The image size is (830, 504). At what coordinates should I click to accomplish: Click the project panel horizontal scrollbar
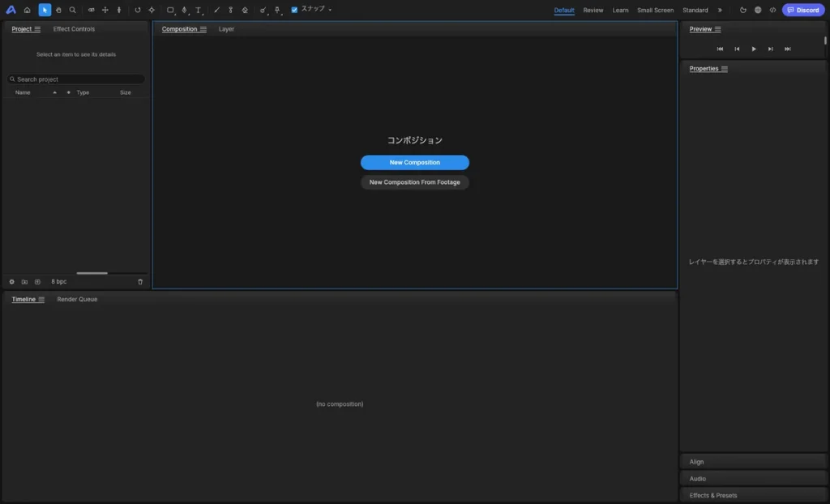click(92, 273)
